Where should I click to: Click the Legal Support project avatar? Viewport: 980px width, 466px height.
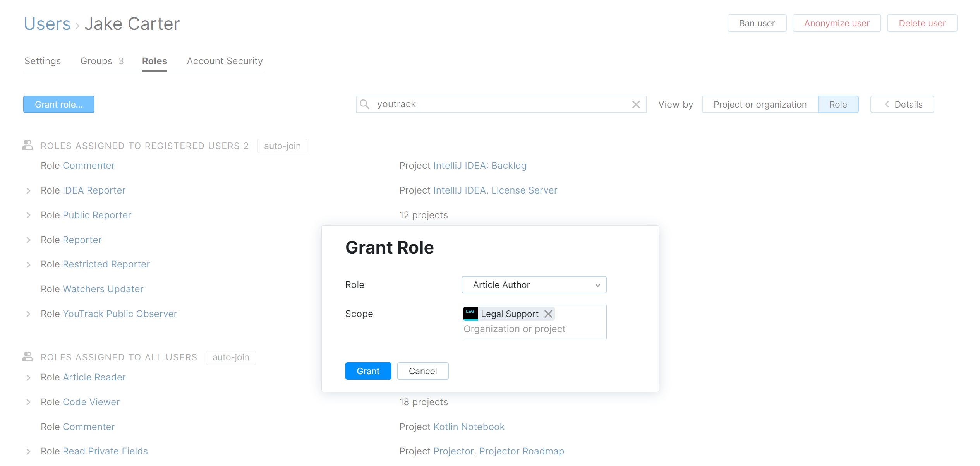point(470,314)
